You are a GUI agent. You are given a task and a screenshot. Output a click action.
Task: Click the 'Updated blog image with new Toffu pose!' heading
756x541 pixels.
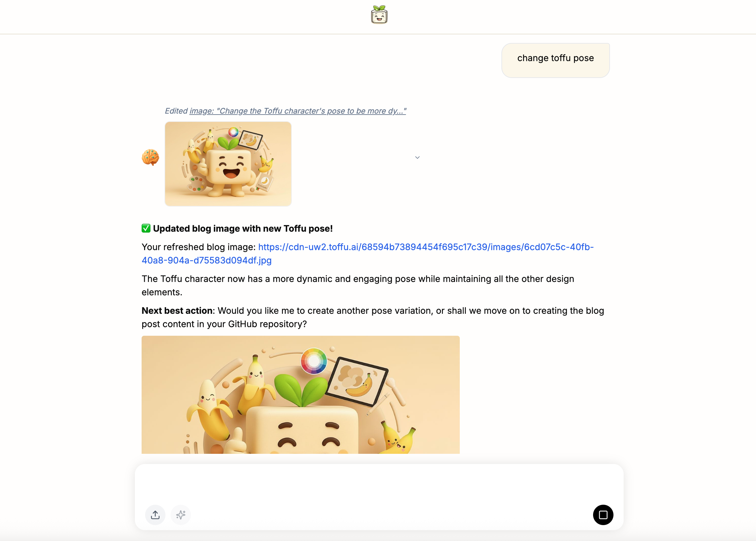click(243, 228)
